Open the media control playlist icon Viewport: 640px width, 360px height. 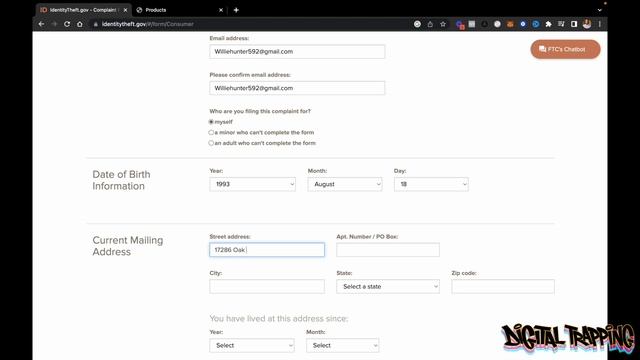click(x=561, y=24)
